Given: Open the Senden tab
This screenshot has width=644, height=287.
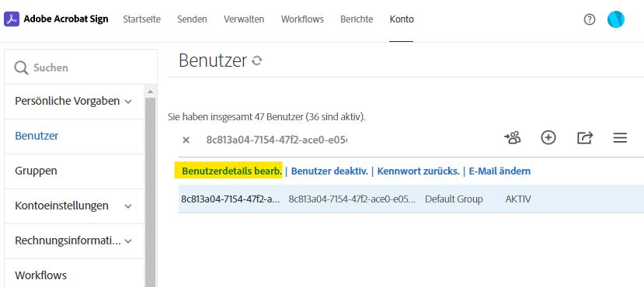Looking at the screenshot, I should pyautogui.click(x=192, y=19).
